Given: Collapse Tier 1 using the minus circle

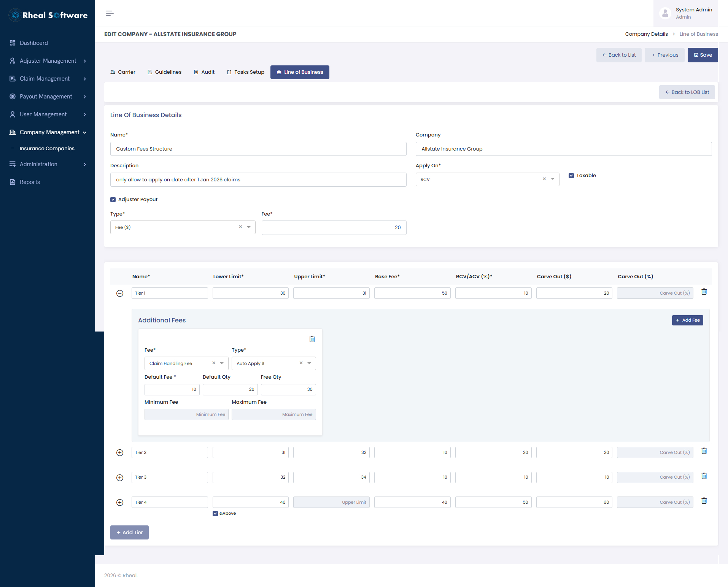Looking at the screenshot, I should coord(120,293).
